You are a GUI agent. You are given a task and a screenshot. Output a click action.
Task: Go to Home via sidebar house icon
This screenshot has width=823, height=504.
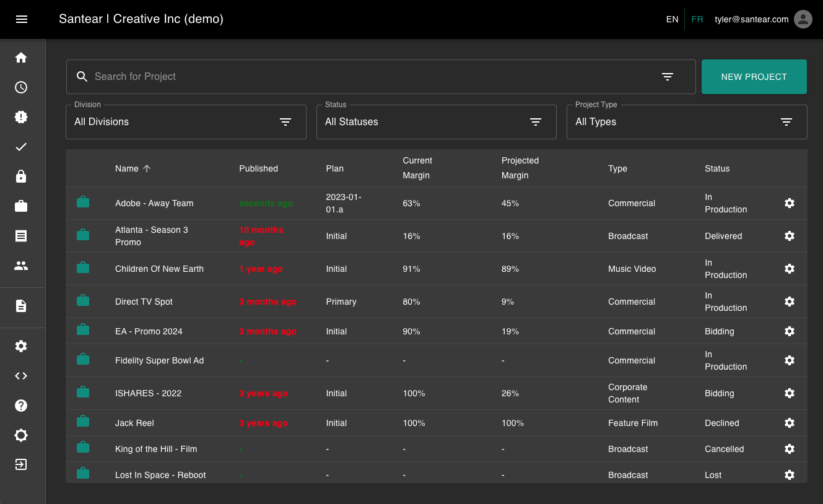[x=21, y=58]
